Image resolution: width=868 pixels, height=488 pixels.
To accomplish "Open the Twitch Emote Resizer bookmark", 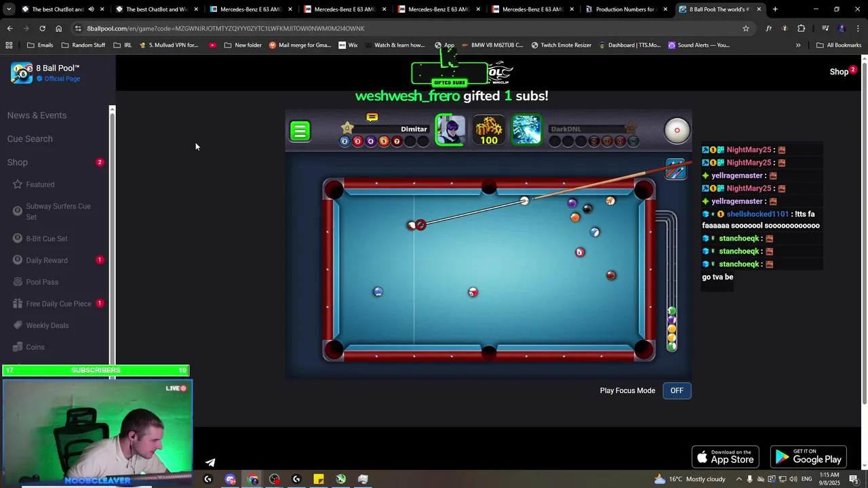I will (561, 45).
